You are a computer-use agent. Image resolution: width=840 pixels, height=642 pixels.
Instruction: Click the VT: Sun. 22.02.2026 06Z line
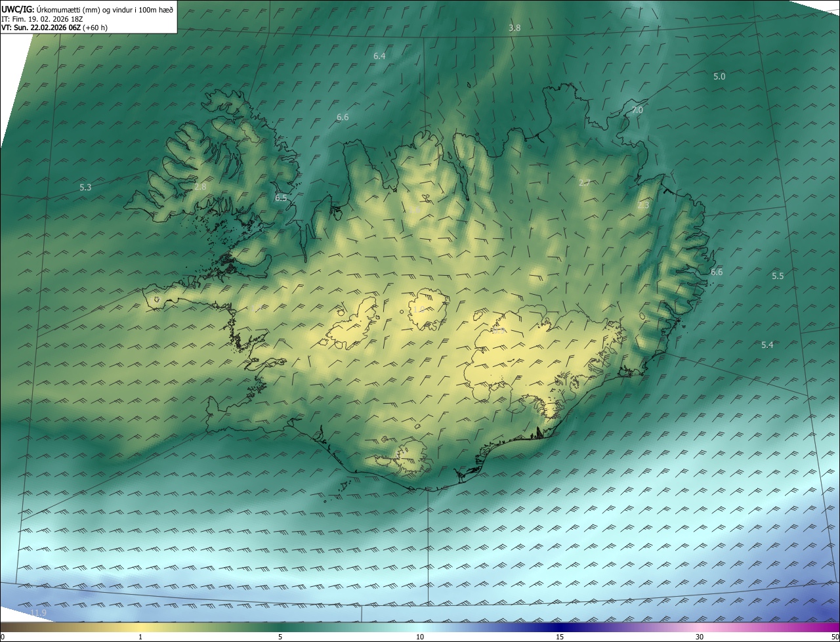click(54, 28)
